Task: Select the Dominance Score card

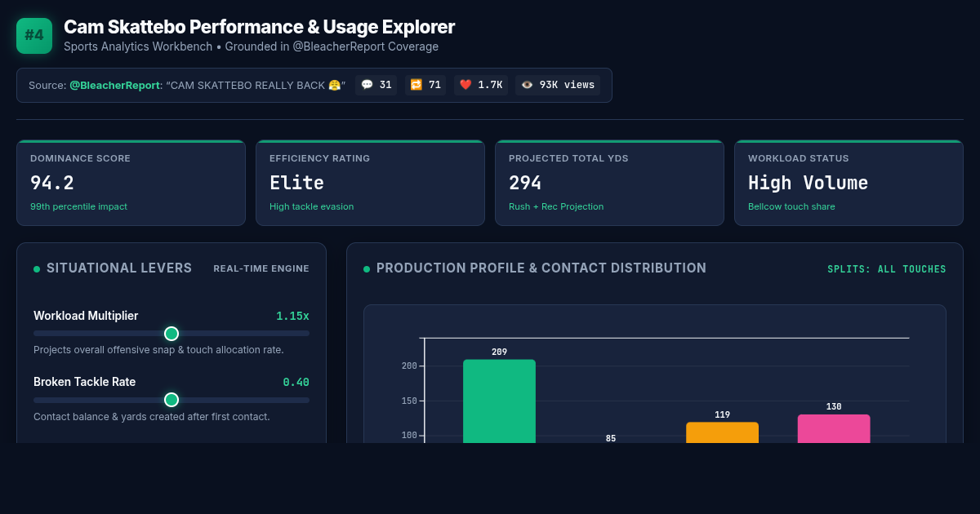Action: [x=131, y=183]
